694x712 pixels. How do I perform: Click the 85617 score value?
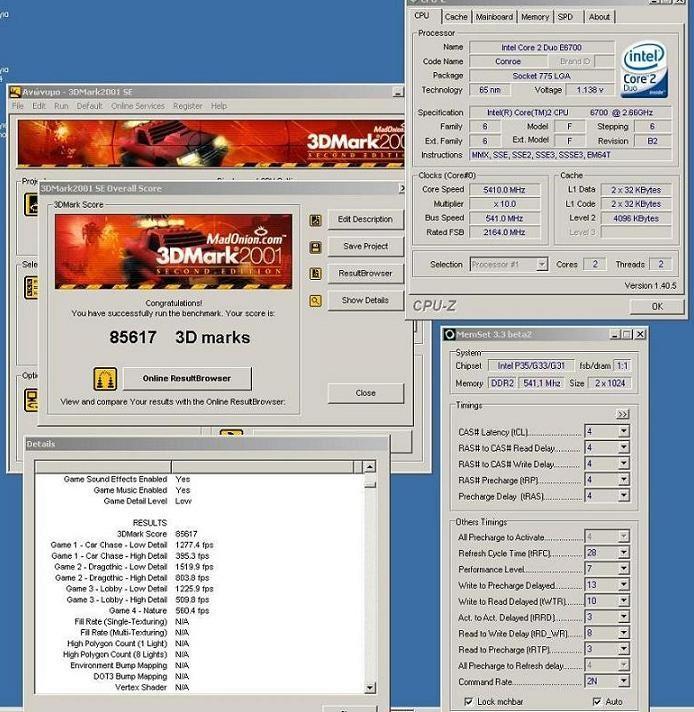tap(133, 337)
